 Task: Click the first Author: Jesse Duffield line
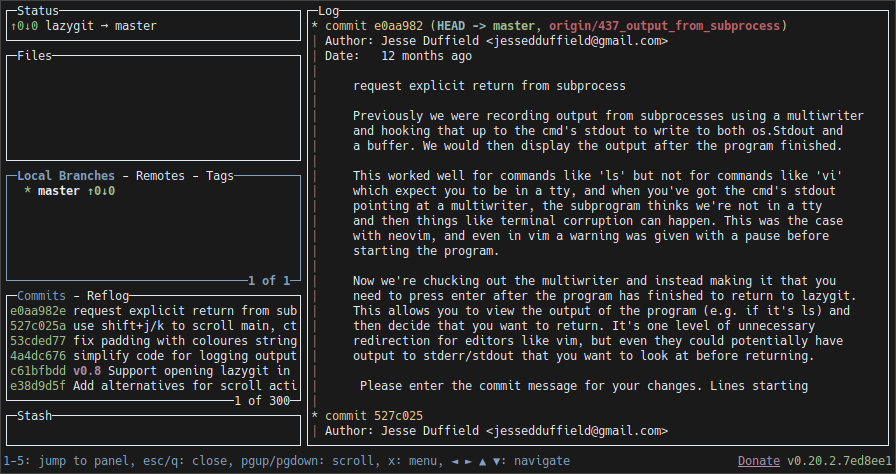pyautogui.click(x=497, y=41)
